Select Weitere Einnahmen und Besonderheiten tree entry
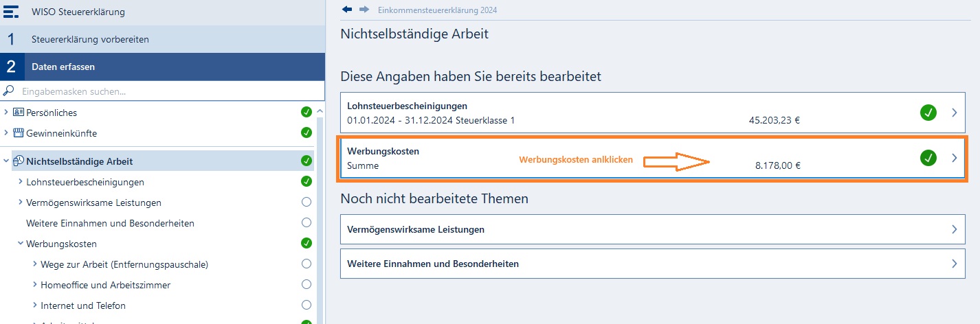The image size is (980, 324). click(110, 223)
